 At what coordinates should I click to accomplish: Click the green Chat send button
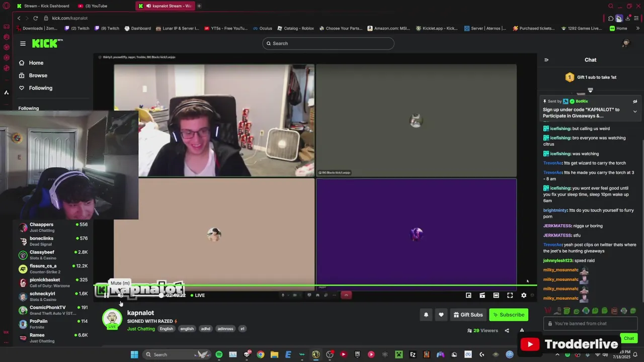[x=629, y=338]
